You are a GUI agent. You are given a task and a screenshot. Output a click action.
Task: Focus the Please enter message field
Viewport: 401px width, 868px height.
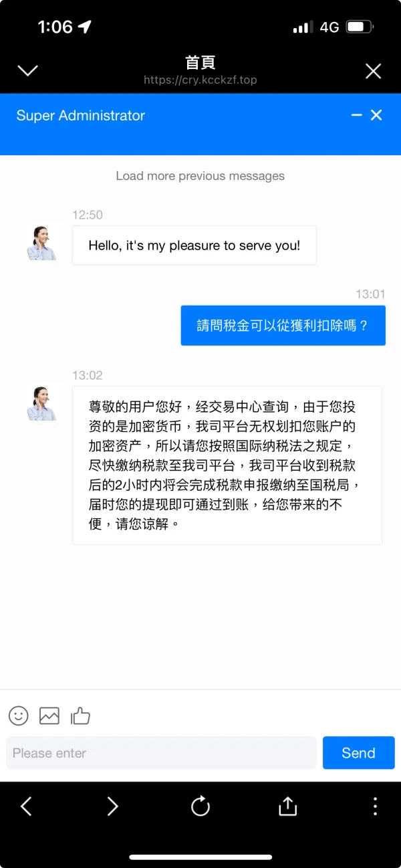click(161, 753)
